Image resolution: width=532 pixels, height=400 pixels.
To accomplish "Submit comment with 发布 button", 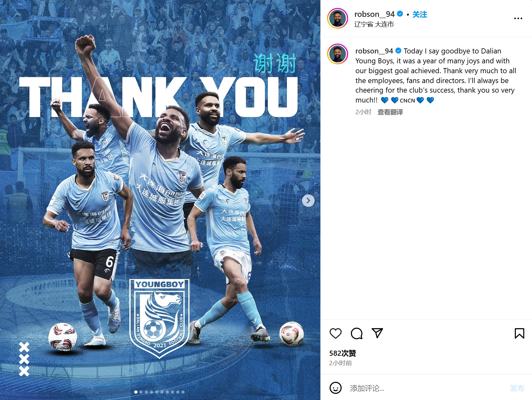I will click(517, 388).
